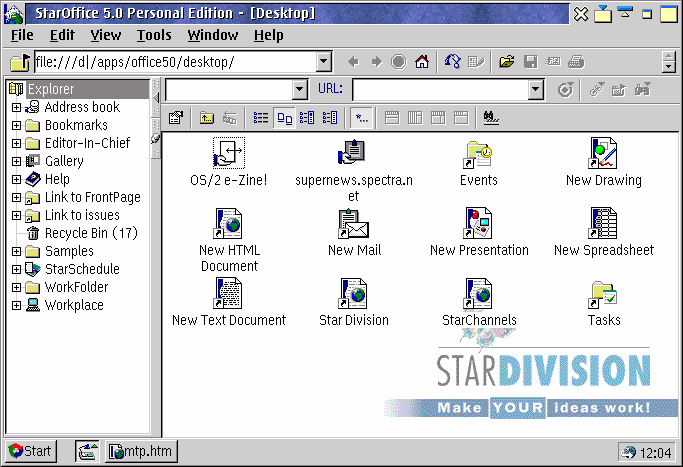Click the Desktop taskbar icon button
This screenshot has width=683, height=467.
(87, 451)
